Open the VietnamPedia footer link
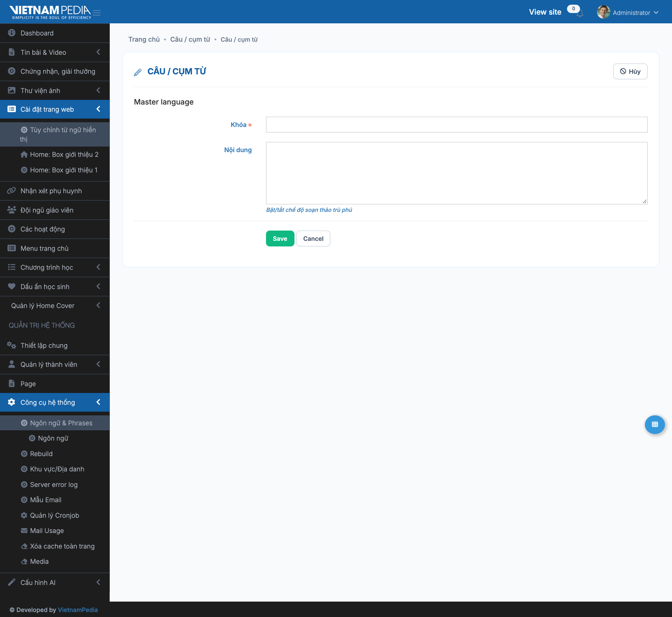 click(78, 610)
